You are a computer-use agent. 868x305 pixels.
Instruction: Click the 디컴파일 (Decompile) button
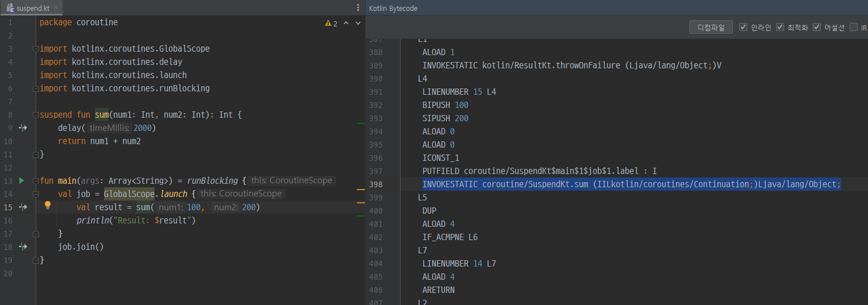pos(711,27)
